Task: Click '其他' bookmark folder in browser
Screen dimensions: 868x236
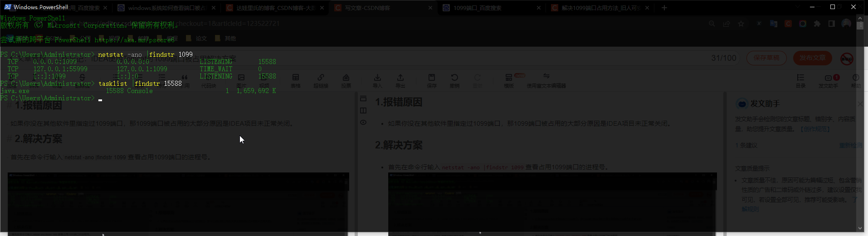Action: pyautogui.click(x=225, y=39)
